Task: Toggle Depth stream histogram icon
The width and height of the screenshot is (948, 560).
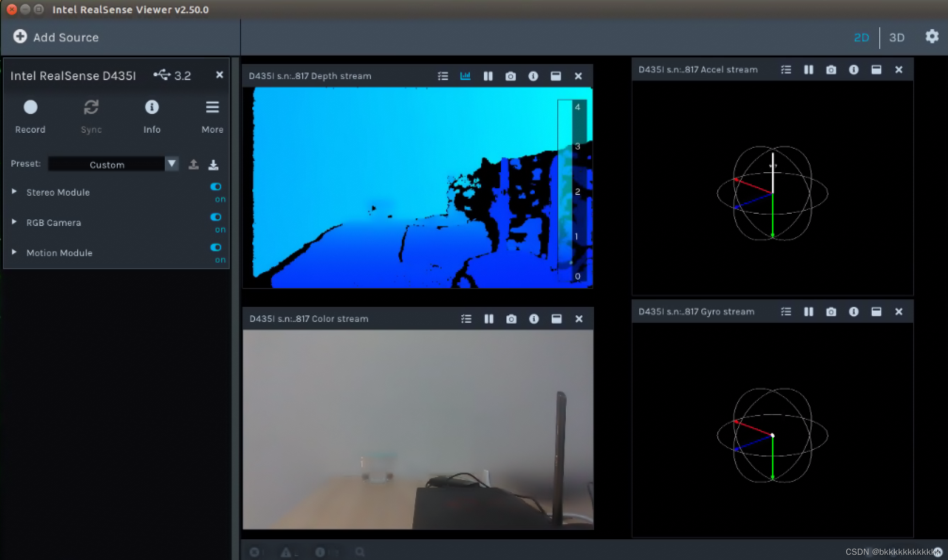Action: click(465, 76)
